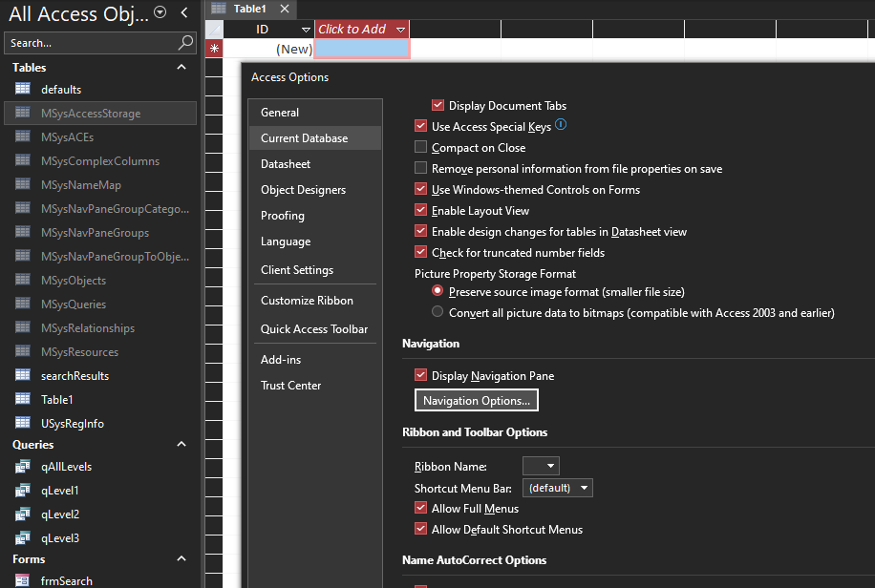Click the qLevel2 query icon
The image size is (875, 588).
(x=22, y=514)
